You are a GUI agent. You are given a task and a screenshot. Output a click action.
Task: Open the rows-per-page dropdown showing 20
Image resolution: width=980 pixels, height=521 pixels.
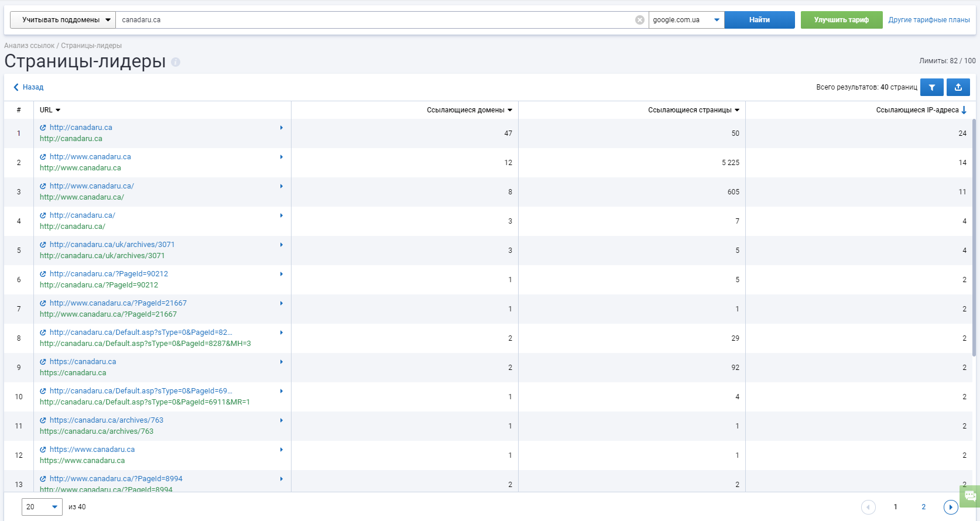point(42,507)
